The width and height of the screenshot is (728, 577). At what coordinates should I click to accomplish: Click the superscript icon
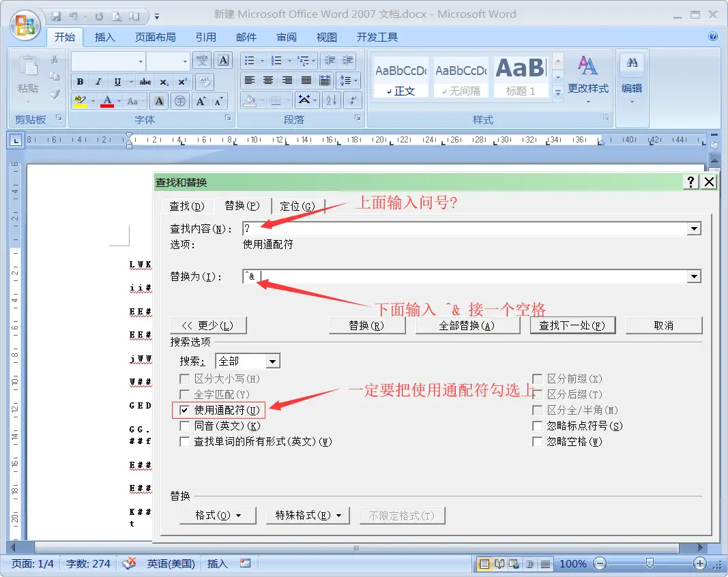[182, 82]
